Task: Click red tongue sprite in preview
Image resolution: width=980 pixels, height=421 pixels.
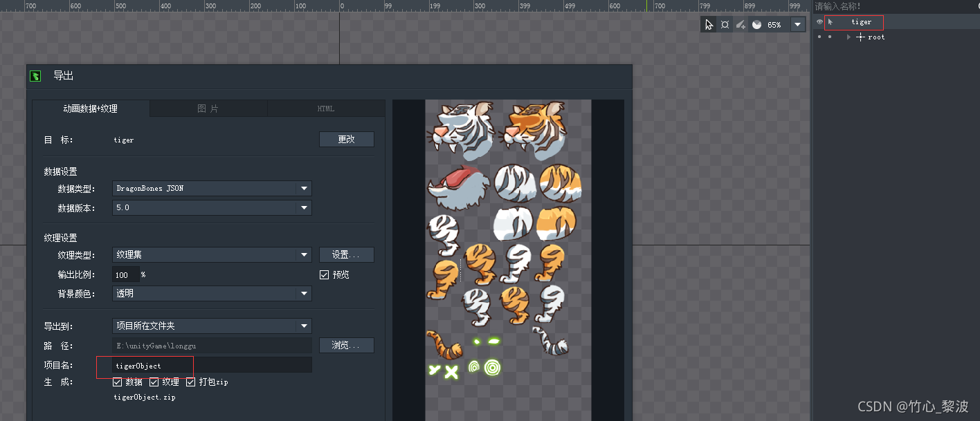Action: tap(458, 187)
